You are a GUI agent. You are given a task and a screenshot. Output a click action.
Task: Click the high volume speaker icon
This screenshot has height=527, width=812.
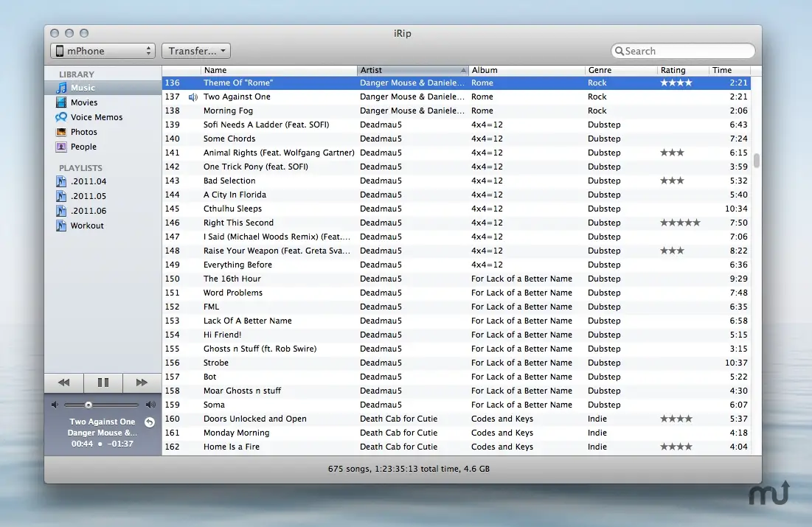pyautogui.click(x=150, y=405)
